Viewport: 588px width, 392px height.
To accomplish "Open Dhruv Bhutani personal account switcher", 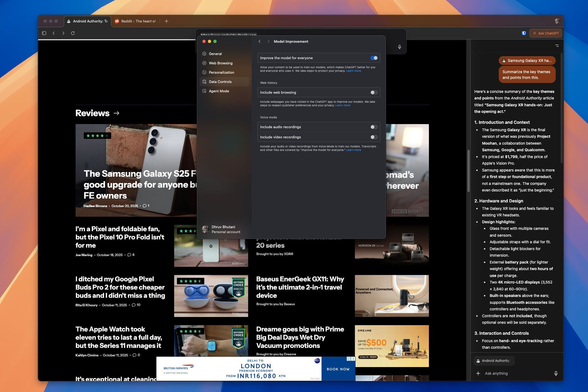I will coord(223,229).
